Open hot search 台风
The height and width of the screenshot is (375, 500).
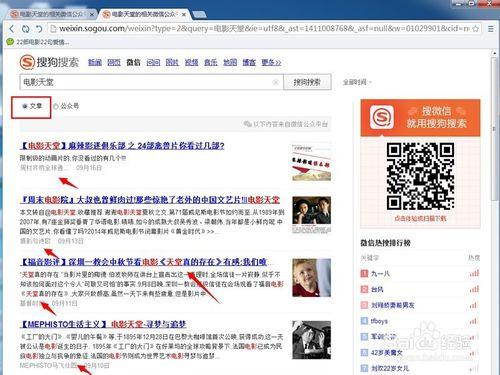point(377,289)
